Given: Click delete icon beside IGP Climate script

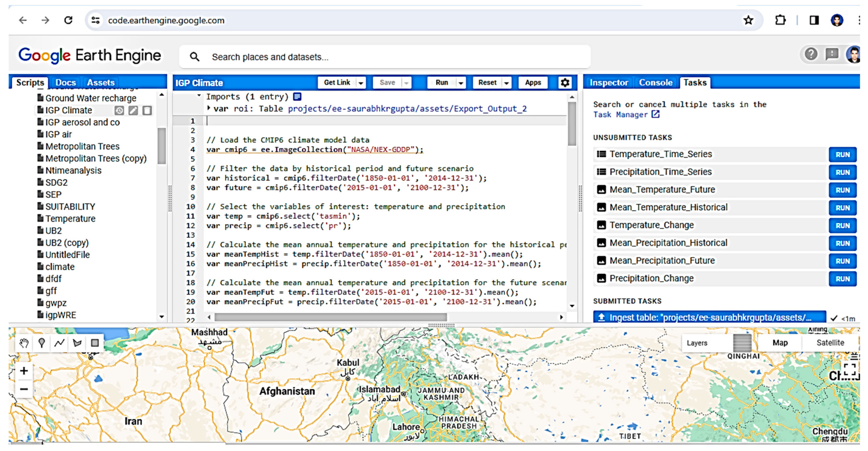Looking at the screenshot, I should 147,110.
